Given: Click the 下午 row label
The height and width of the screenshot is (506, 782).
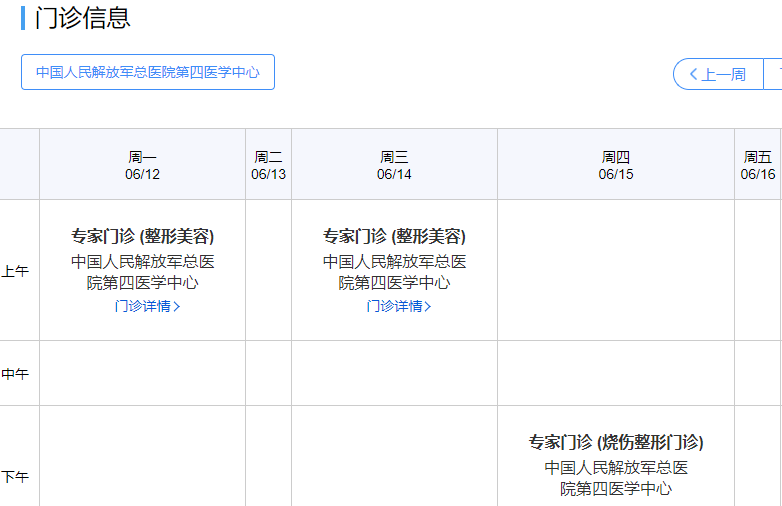Looking at the screenshot, I should pyautogui.click(x=15, y=477).
